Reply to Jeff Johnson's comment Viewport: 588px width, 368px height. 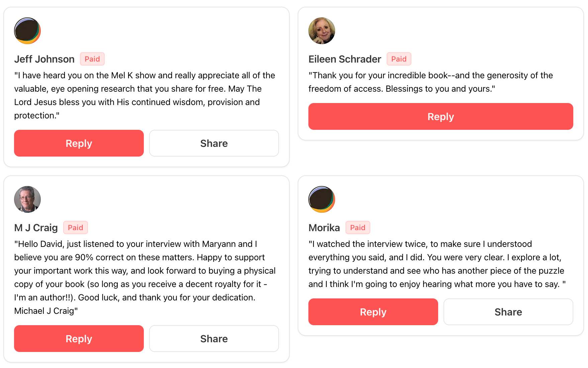[79, 143]
